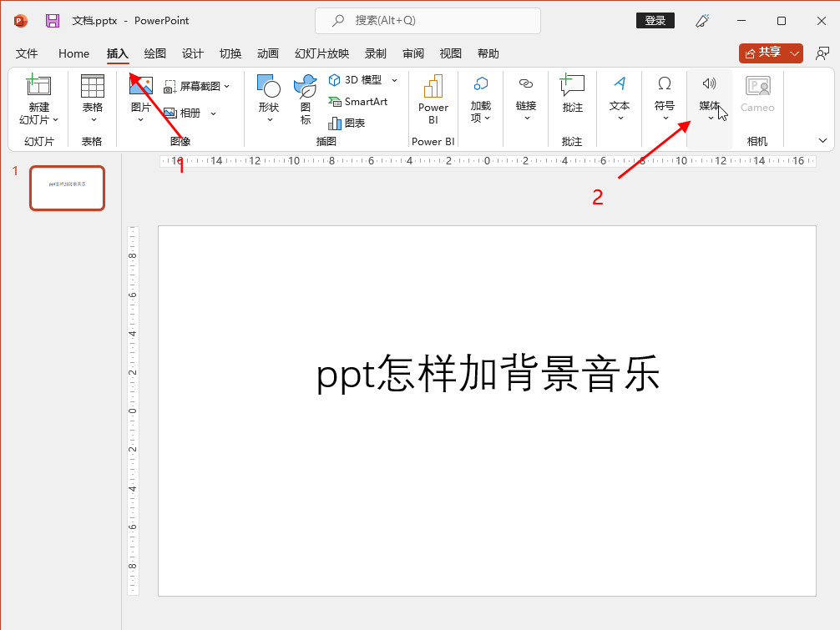Insert a SmartArt graphic
This screenshot has height=630, width=840.
tap(358, 102)
